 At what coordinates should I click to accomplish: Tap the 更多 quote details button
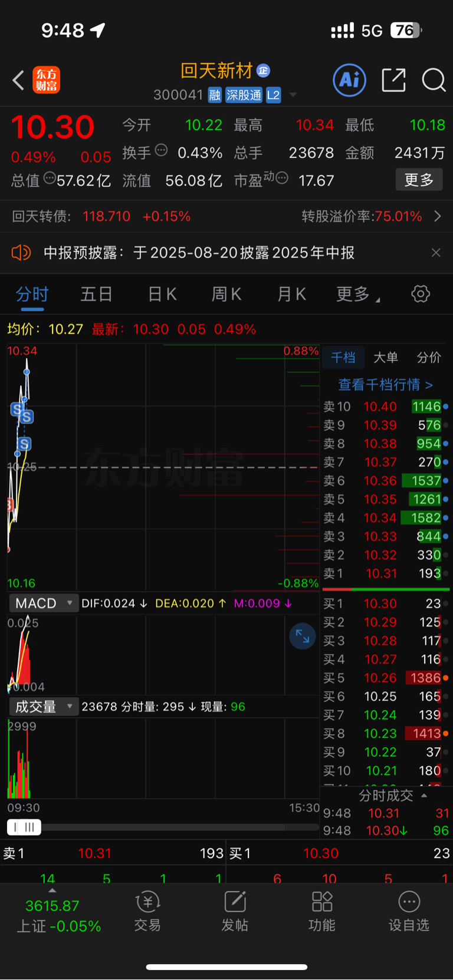tap(419, 180)
